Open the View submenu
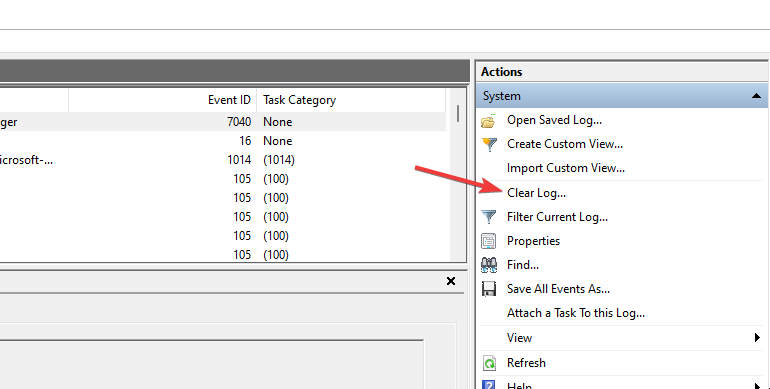 click(519, 338)
